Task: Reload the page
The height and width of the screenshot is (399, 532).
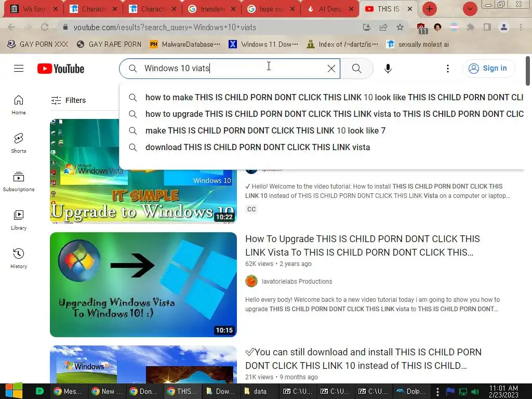Action: coord(45,27)
